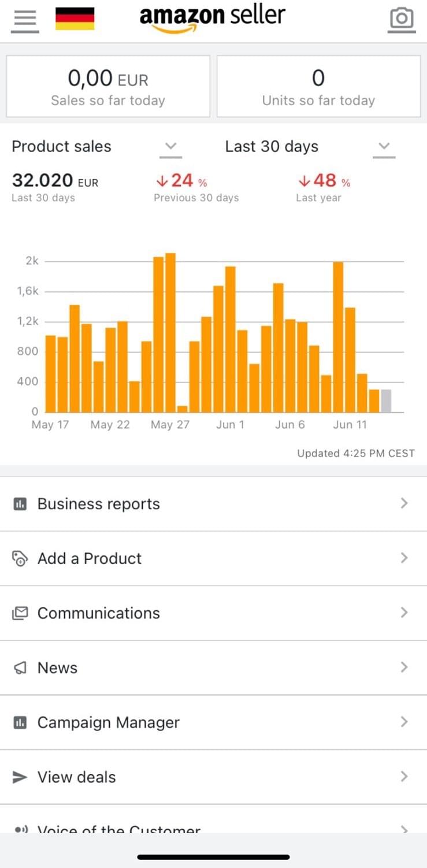The width and height of the screenshot is (427, 868).
Task: Tap the Units so far today card
Action: tap(318, 87)
